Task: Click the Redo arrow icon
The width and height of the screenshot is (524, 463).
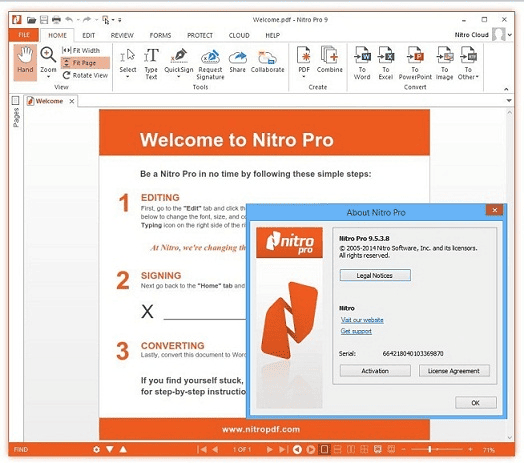Action: pos(87,20)
